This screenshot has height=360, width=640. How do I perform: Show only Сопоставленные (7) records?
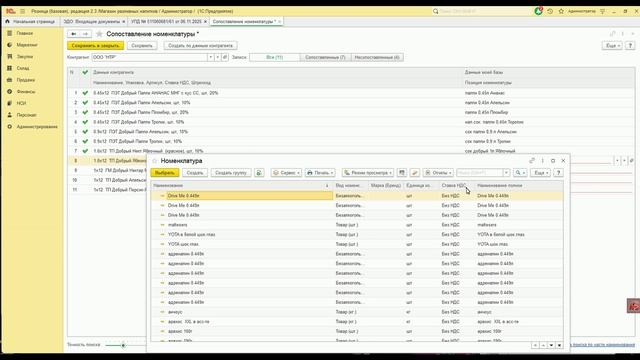[x=325, y=57]
